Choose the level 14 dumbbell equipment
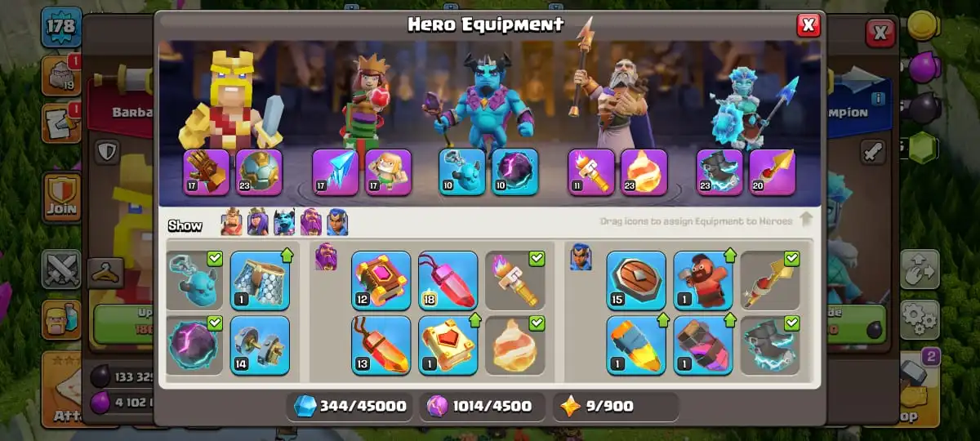The image size is (980, 441). coord(260,345)
